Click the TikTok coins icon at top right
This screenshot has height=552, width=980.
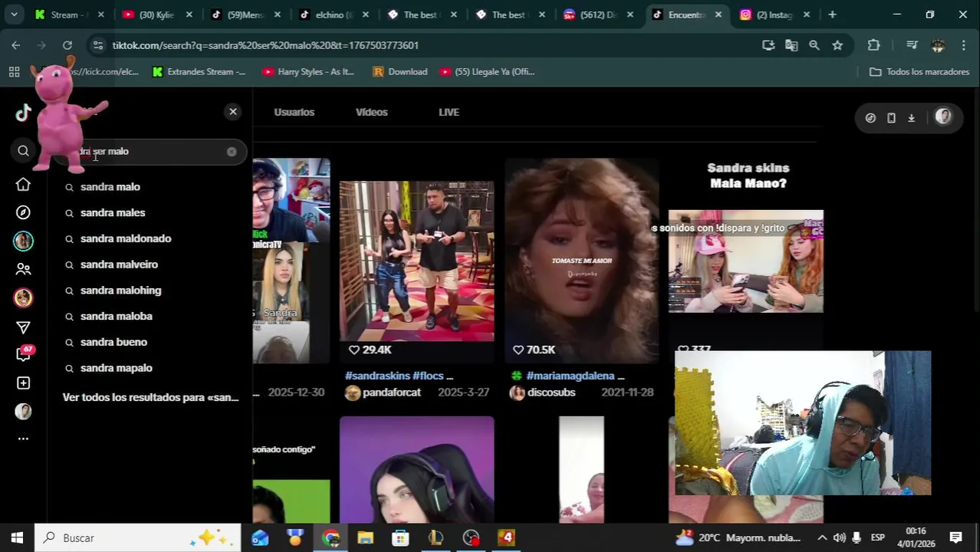[870, 118]
